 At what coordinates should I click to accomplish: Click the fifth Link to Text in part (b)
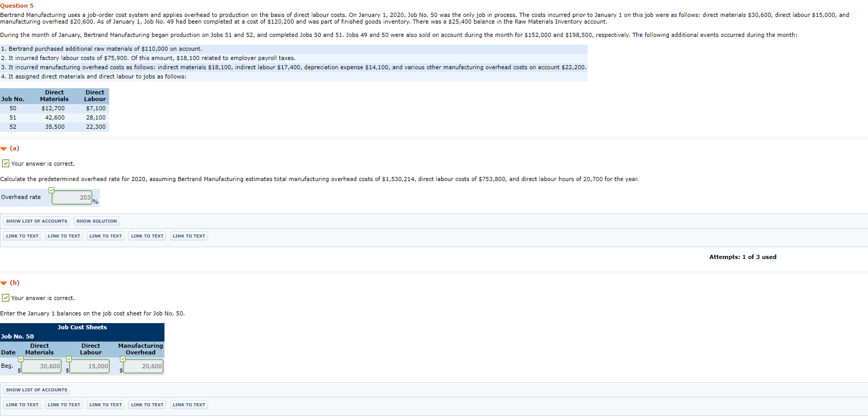click(189, 405)
